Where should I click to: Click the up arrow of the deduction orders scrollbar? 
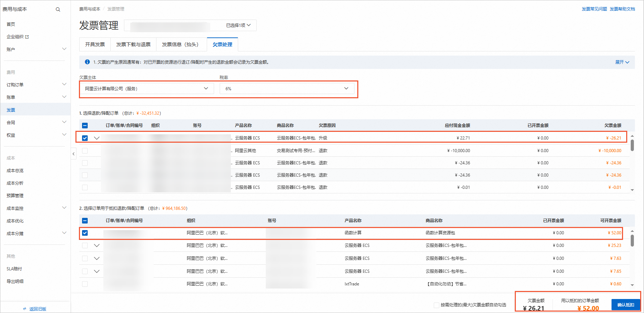click(632, 231)
